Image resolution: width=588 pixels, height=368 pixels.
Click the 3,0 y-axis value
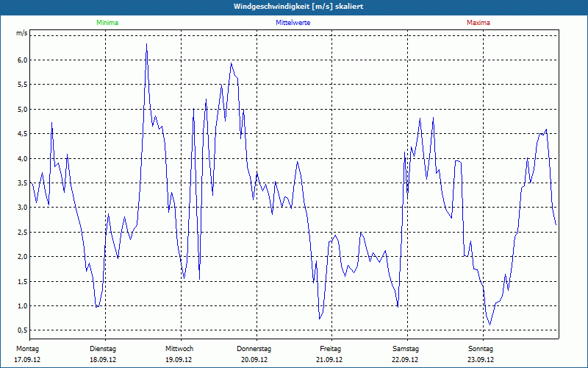(x=22, y=208)
